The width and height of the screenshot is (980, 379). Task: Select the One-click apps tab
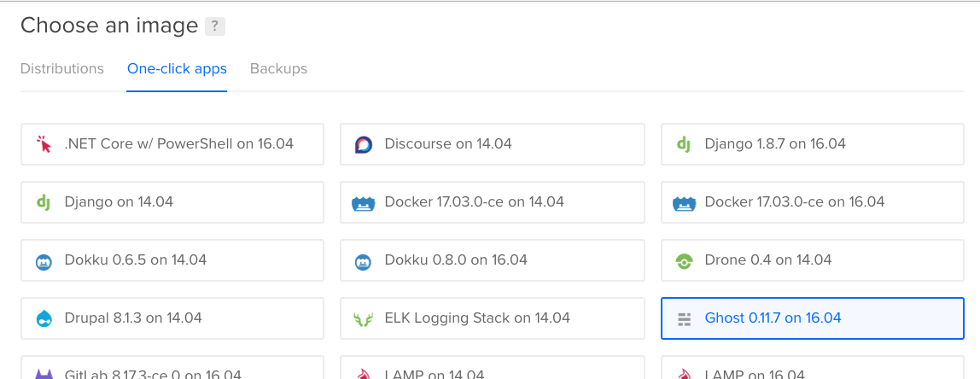click(177, 68)
